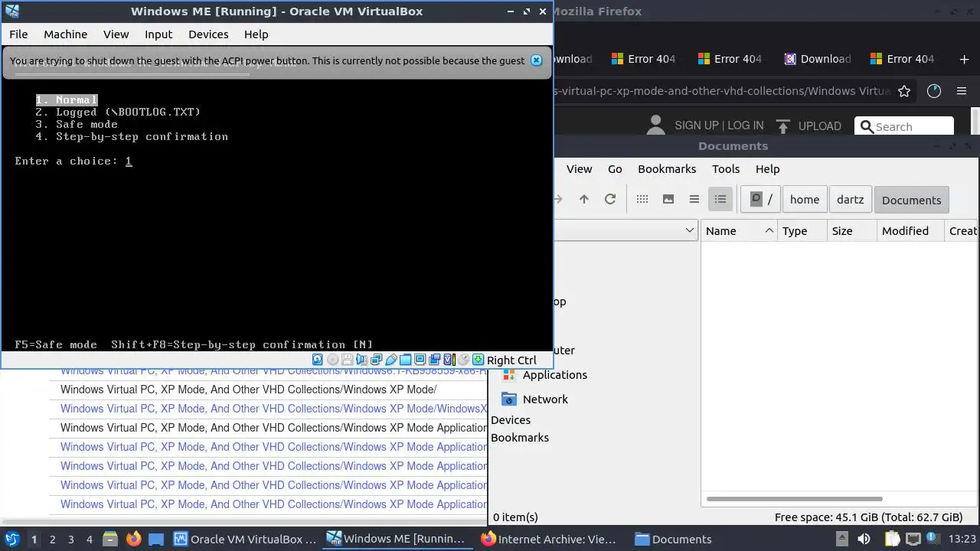
Task: Click the Internet Archive Search field
Action: click(904, 126)
